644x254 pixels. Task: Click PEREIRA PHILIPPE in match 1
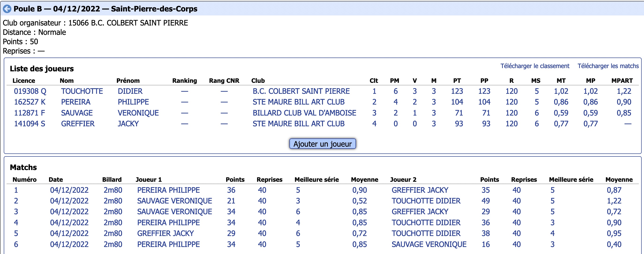168,190
